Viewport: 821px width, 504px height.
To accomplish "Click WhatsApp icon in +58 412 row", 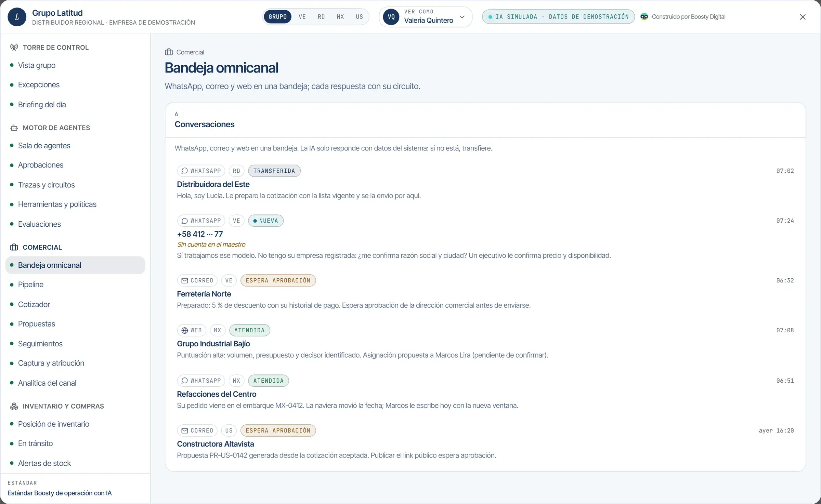I will point(184,221).
